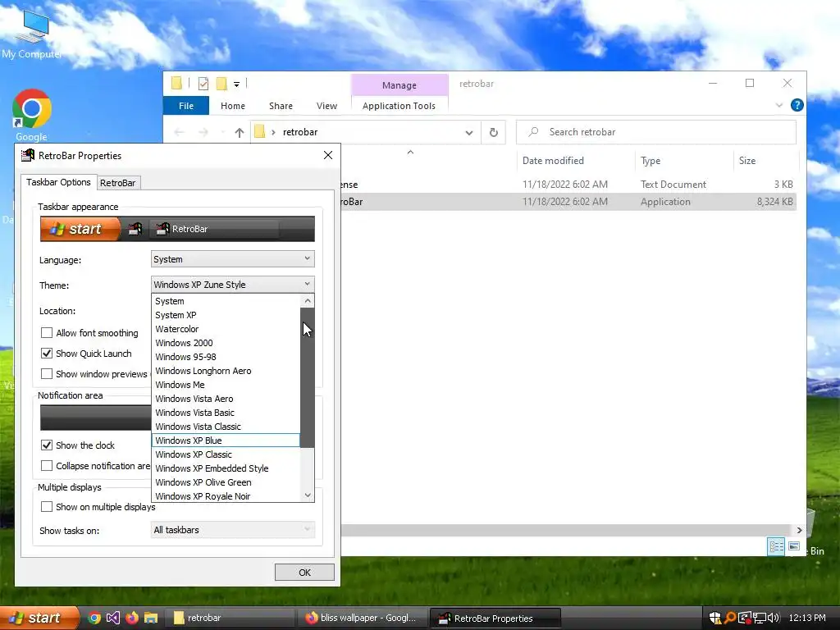
Task: Open the Google Chrome desktop shortcut
Action: click(32, 115)
